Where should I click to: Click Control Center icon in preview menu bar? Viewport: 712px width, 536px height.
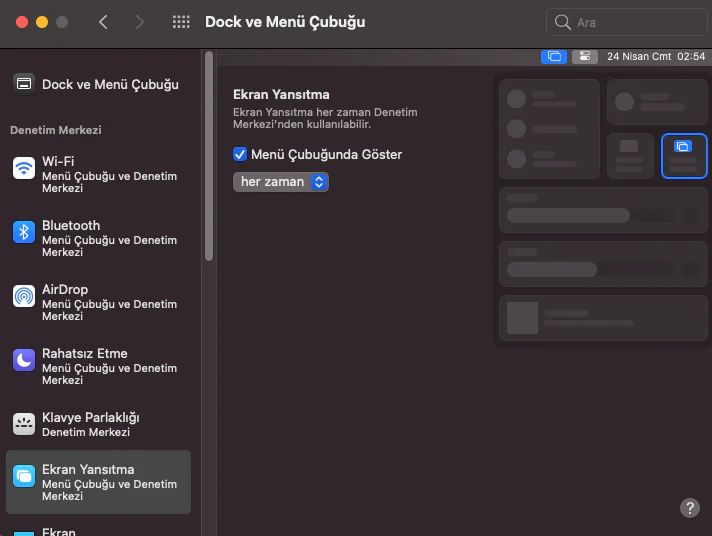click(x=585, y=57)
